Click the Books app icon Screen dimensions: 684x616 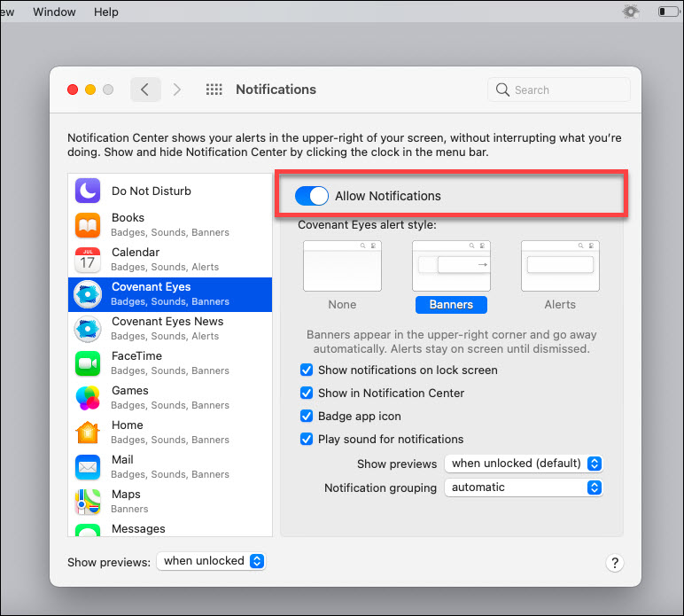click(x=88, y=224)
